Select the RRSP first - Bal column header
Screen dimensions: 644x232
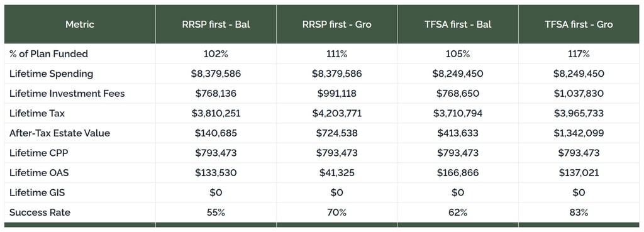216,25
